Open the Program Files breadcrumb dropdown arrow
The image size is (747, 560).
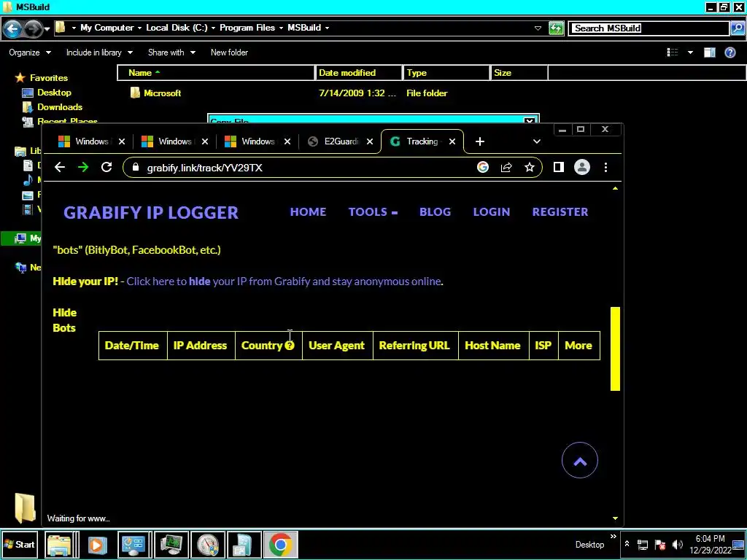[281, 28]
